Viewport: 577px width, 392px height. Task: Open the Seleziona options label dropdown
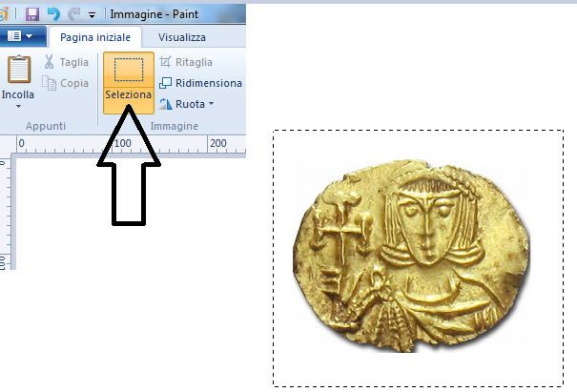pos(129,100)
